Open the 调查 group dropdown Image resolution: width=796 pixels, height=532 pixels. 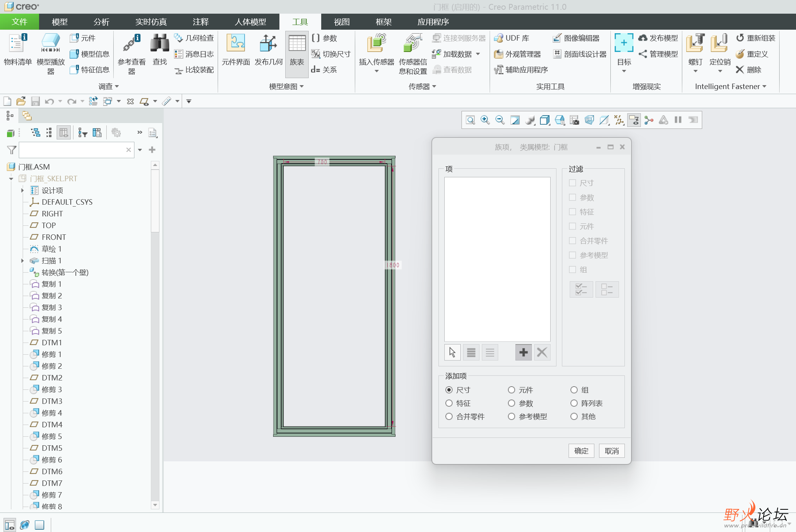point(109,86)
